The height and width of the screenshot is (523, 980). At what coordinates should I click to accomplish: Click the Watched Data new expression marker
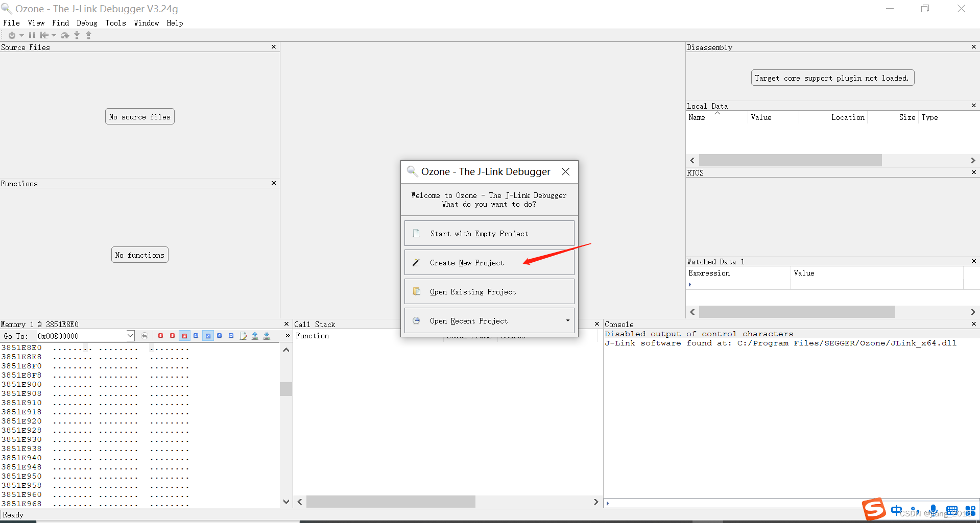[x=690, y=285]
